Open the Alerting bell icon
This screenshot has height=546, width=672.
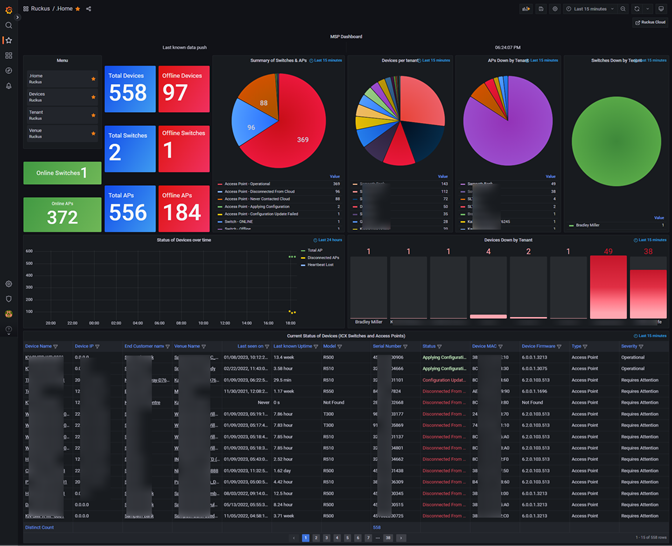coord(9,86)
